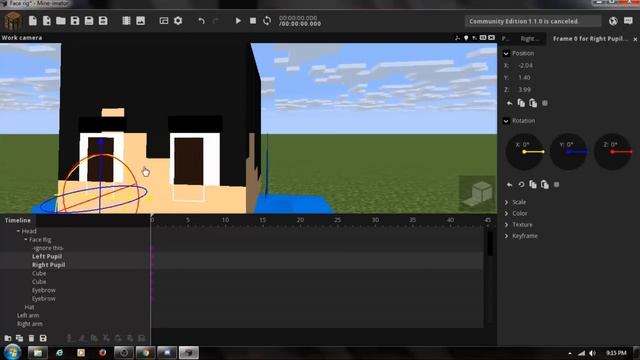Screen dimensions: 640x360
Task: Select the -ignore this- timeline item
Action: (48, 248)
